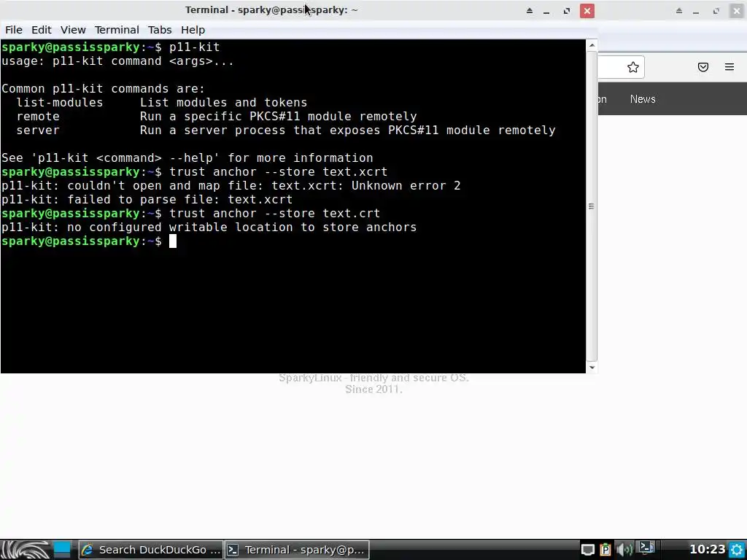Switch to Search DuckDuckGo taskbar window

(150, 550)
